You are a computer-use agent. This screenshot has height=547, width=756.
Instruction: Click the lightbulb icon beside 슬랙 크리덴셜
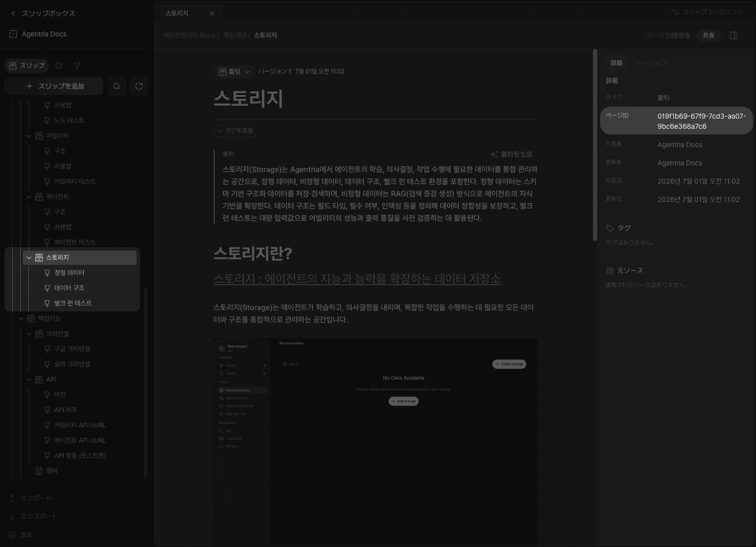click(x=47, y=364)
